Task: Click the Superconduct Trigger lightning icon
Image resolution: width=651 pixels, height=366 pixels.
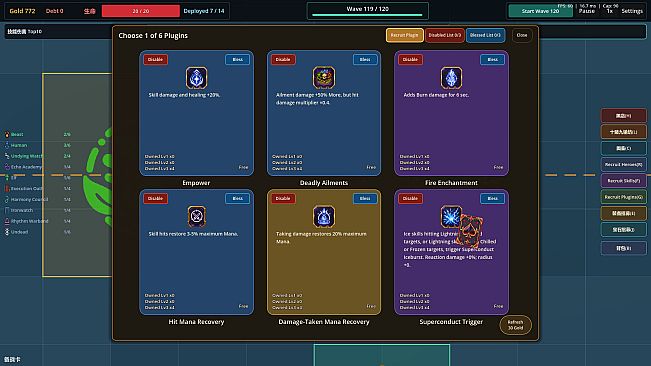Action: point(451,216)
